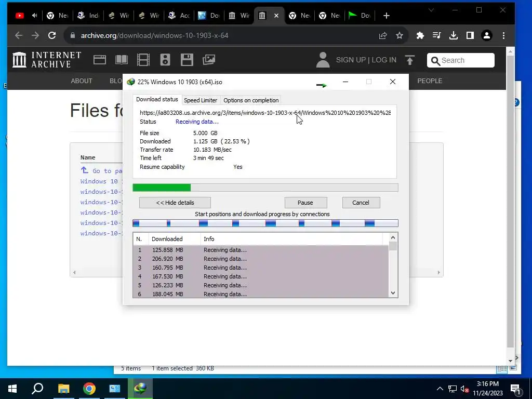This screenshot has height=399, width=532.
Task: Toggle Chrome side panel icon
Action: click(470, 35)
